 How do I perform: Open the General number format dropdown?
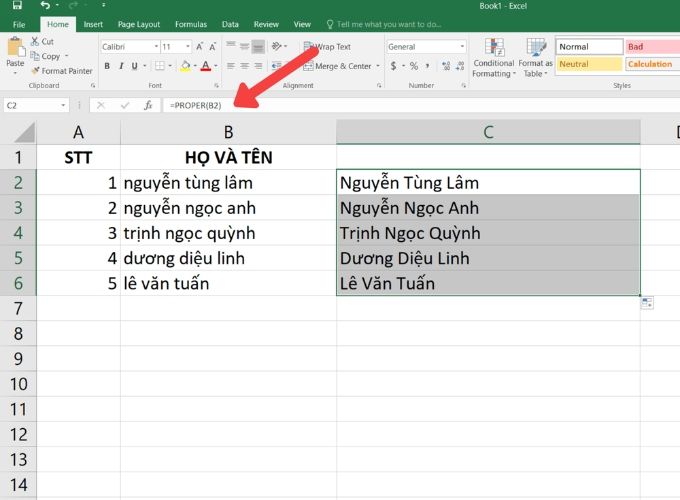(461, 47)
